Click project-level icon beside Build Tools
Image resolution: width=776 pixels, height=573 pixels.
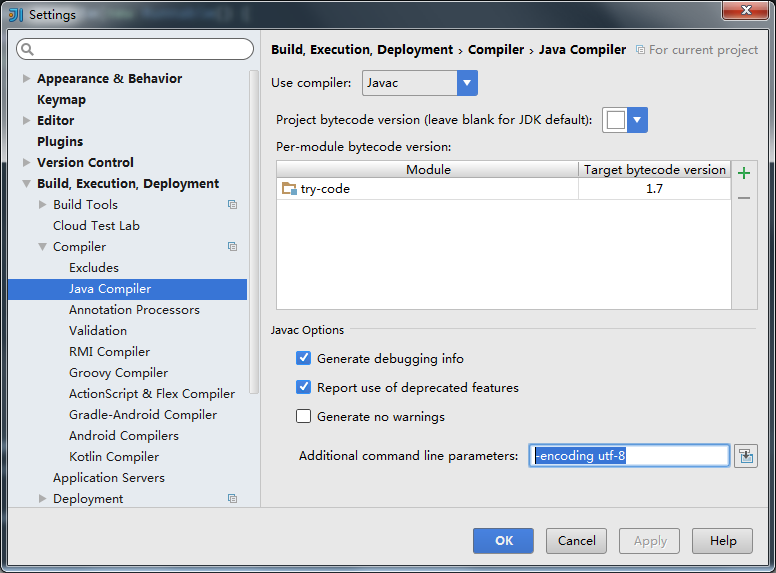(232, 204)
